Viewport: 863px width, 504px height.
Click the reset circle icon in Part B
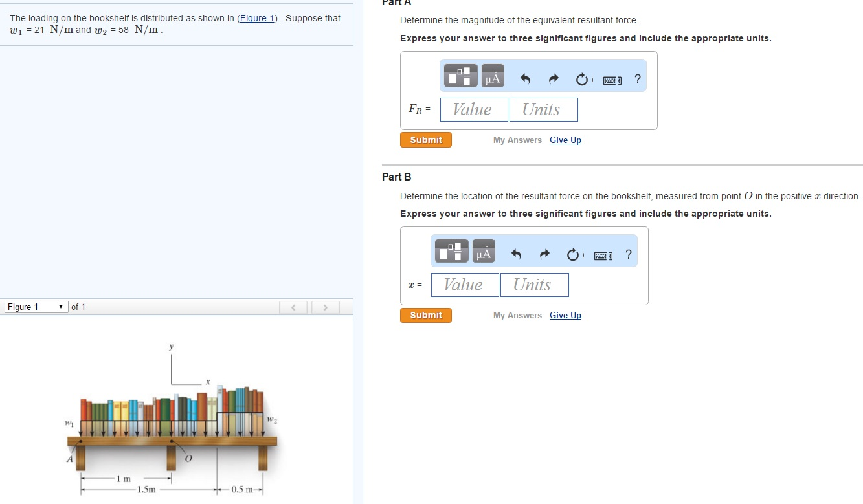[574, 254]
